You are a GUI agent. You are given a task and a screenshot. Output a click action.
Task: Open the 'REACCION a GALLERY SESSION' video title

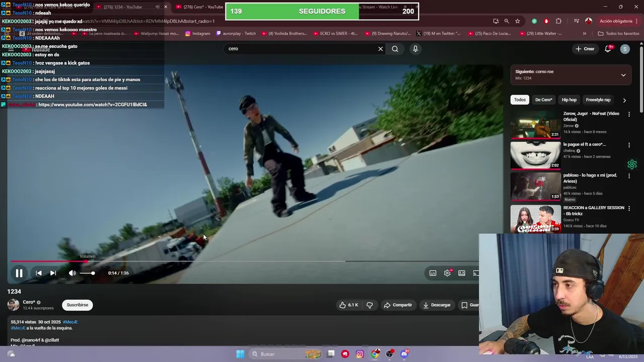pyautogui.click(x=594, y=211)
